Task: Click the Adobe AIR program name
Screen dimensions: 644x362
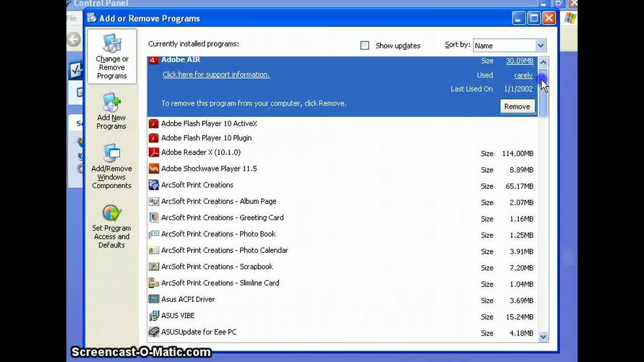Action: tap(181, 59)
